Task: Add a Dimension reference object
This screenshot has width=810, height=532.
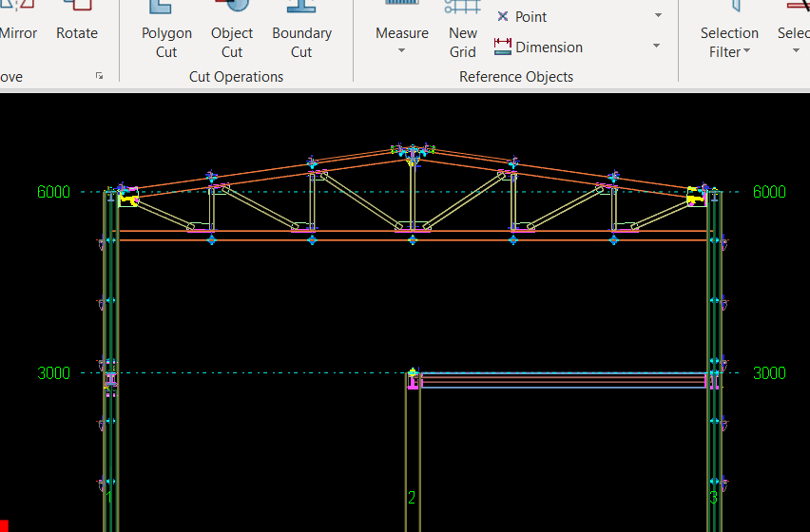Action: tap(539, 47)
